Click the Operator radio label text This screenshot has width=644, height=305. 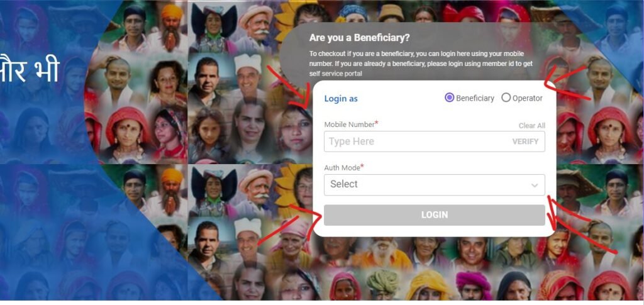click(x=528, y=99)
